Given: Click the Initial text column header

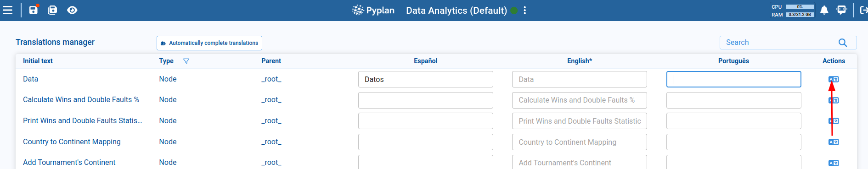Looking at the screenshot, I should 38,61.
